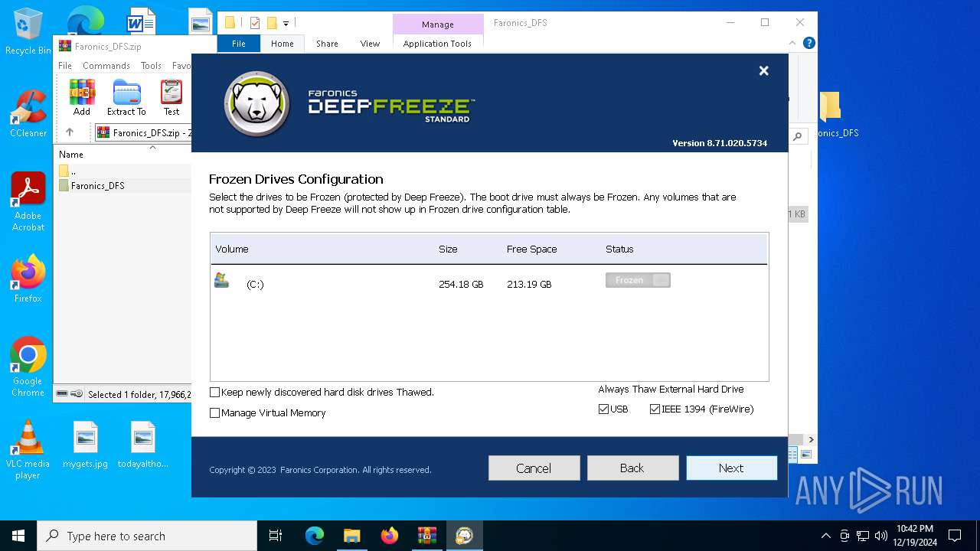Show hidden system tray icons
This screenshot has height=551, width=980.
click(825, 536)
